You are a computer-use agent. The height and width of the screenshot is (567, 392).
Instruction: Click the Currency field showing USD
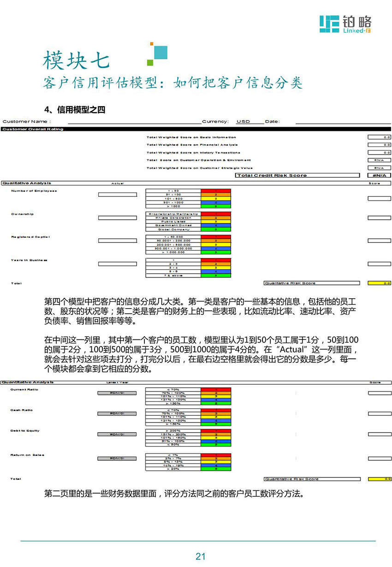coord(249,122)
